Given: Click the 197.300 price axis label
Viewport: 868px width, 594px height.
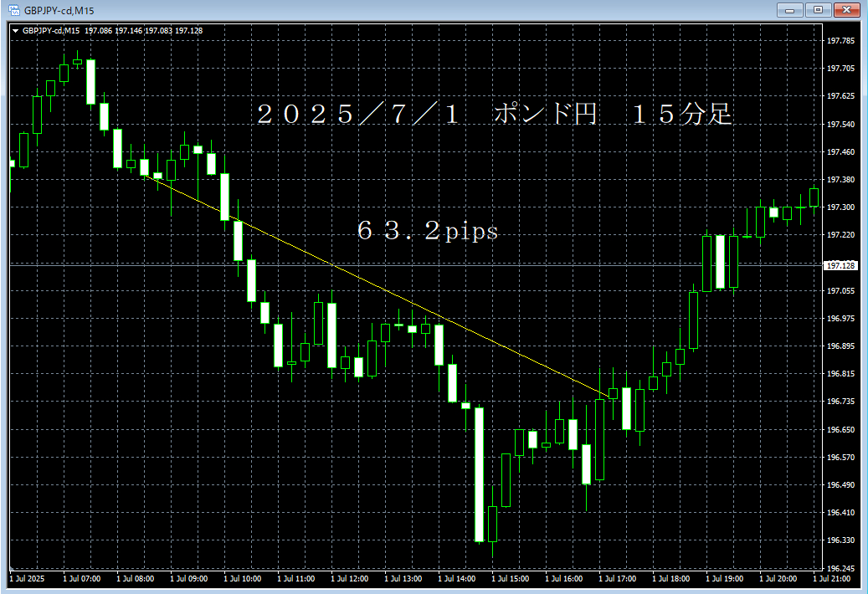Looking at the screenshot, I should [x=840, y=207].
